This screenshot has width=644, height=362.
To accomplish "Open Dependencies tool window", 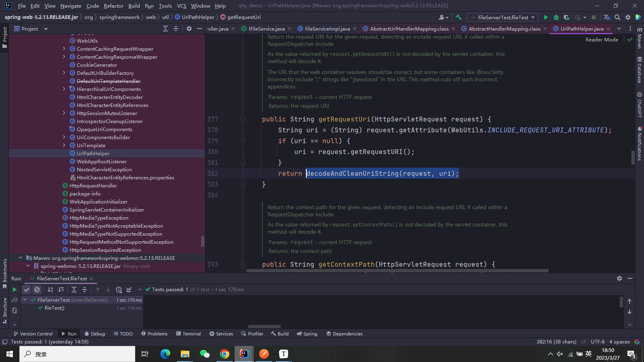I will [x=344, y=334].
